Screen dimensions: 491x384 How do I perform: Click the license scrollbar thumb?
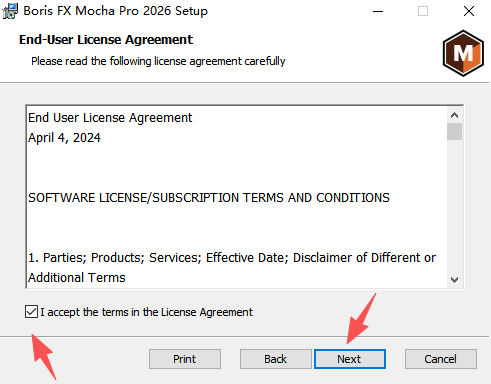[454, 132]
